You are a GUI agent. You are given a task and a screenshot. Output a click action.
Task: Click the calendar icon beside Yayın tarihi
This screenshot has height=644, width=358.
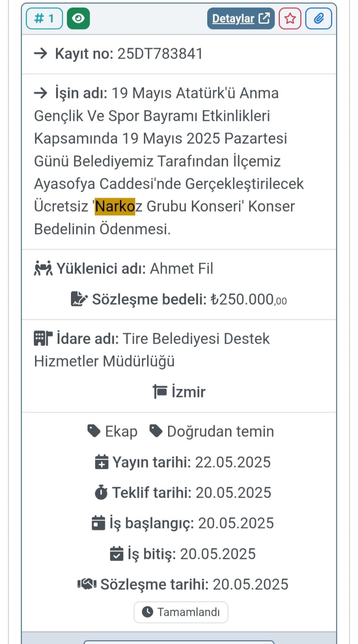[102, 462]
